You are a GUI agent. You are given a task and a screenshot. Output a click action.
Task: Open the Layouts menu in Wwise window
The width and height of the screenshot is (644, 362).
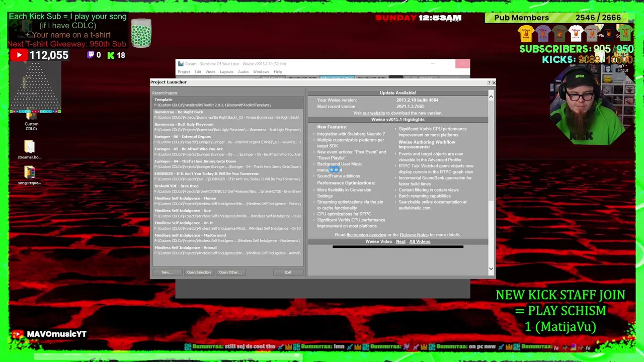(x=226, y=72)
